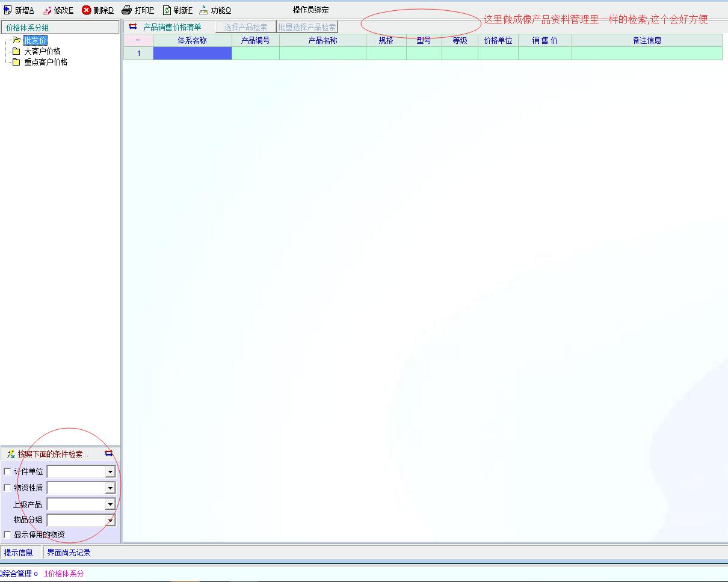The height and width of the screenshot is (582, 728).
Task: Click swap-arrows icon in the condition search header
Action: click(x=109, y=453)
